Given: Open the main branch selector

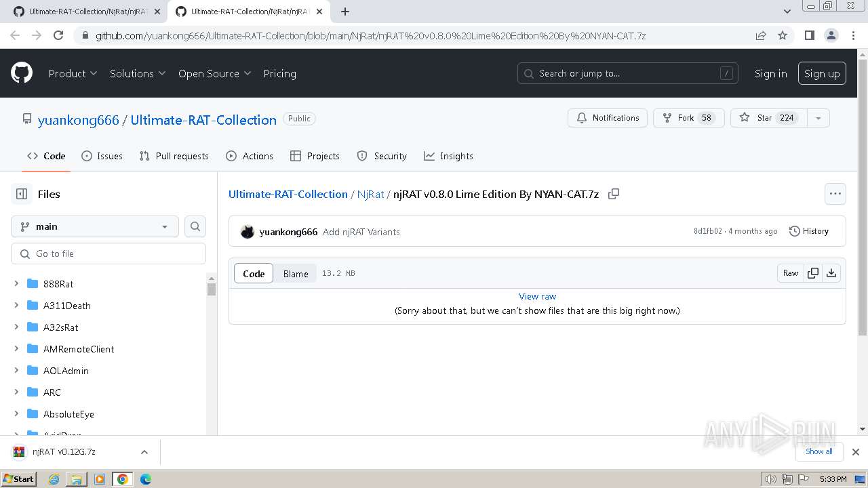Looking at the screenshot, I should click(x=95, y=226).
